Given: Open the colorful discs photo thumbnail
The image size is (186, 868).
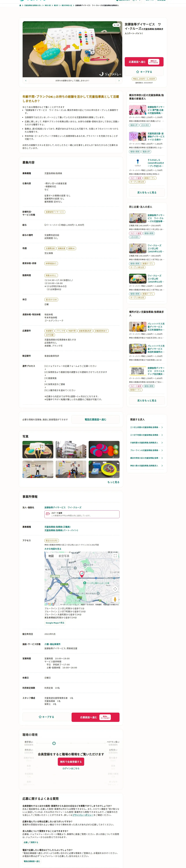Looking at the screenshot, I should [104, 450].
